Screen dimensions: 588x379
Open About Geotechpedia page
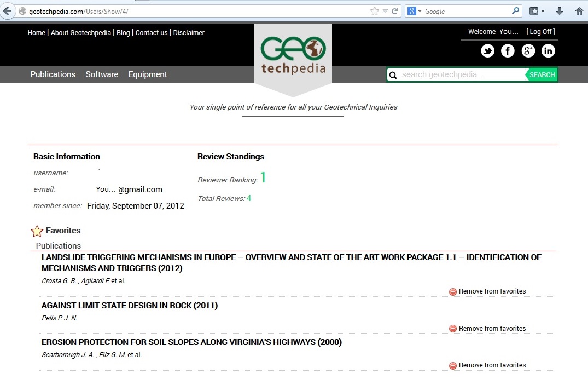81,33
